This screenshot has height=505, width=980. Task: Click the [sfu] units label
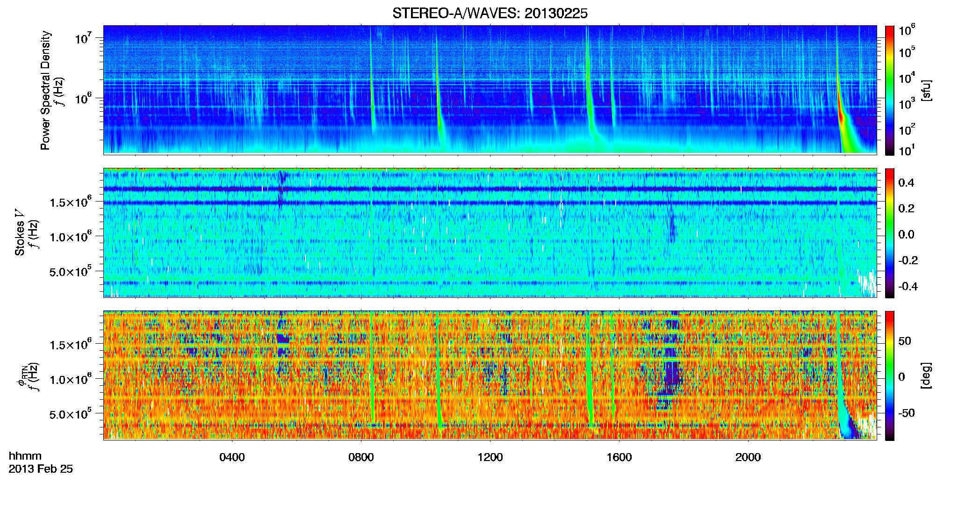[x=925, y=91]
